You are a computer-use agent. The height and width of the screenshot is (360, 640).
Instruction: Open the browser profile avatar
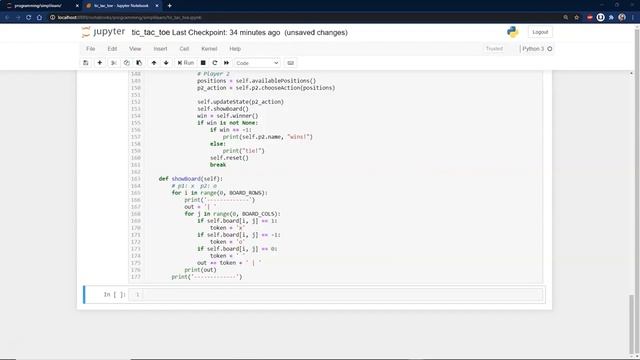point(622,18)
